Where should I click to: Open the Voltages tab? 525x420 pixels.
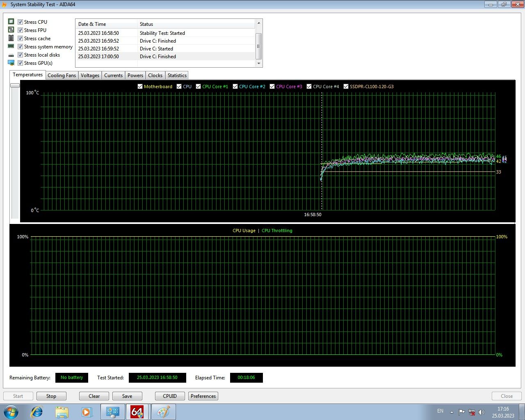pyautogui.click(x=90, y=75)
